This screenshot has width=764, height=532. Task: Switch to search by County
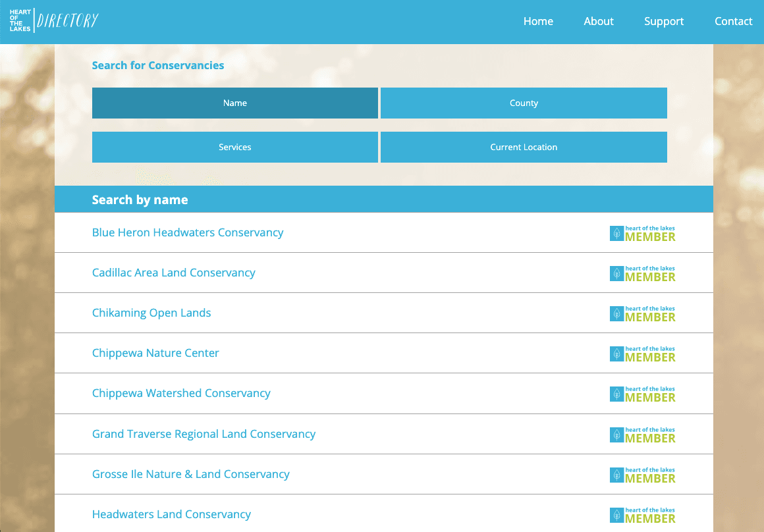(x=524, y=103)
